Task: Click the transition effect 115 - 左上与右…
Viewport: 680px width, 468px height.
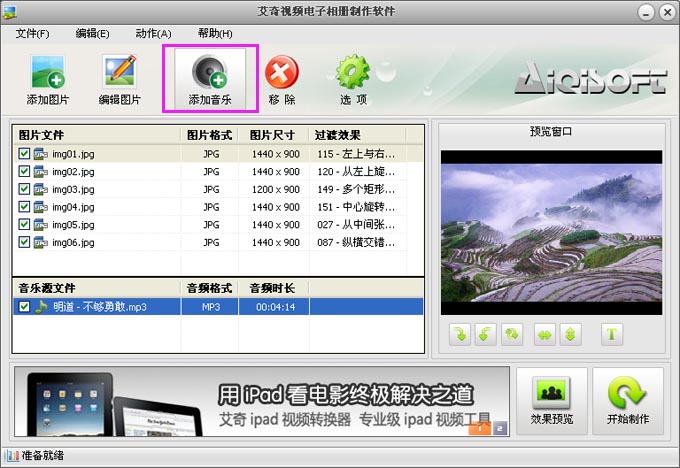Action: tap(356, 154)
